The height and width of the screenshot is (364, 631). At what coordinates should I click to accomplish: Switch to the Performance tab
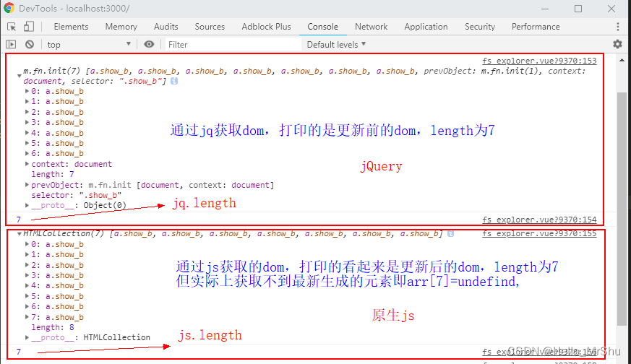coord(536,27)
